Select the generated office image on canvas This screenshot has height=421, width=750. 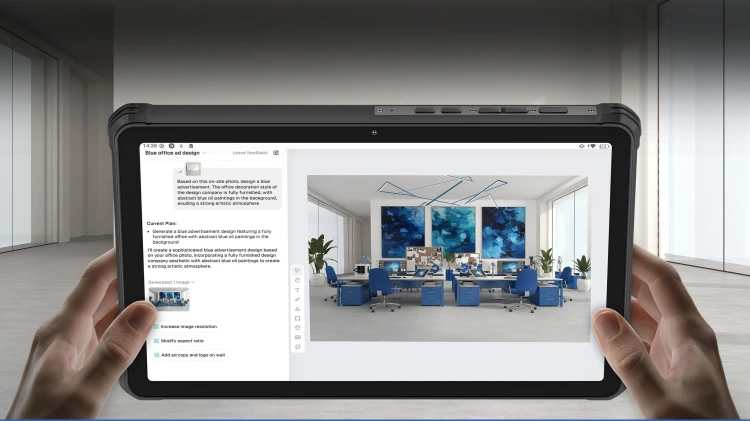(448, 258)
